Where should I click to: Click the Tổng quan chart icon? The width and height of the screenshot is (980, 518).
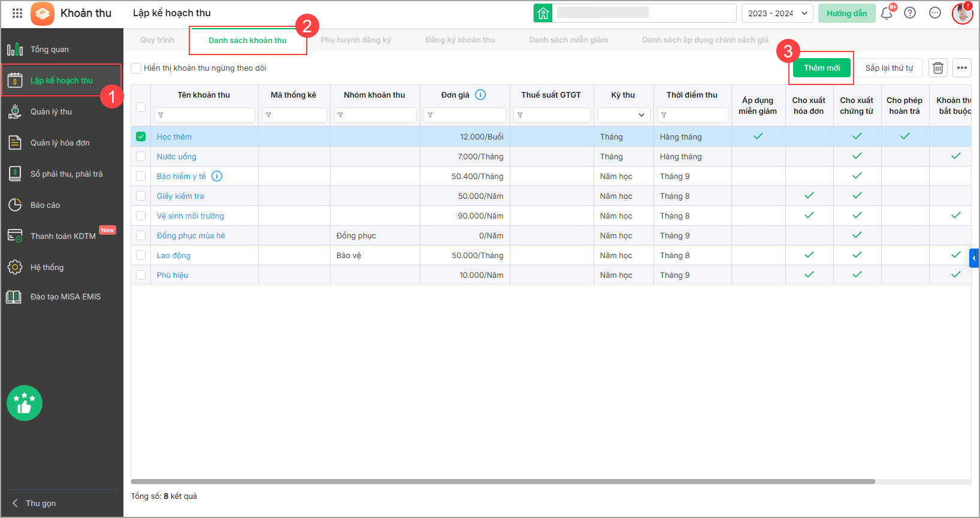15,49
